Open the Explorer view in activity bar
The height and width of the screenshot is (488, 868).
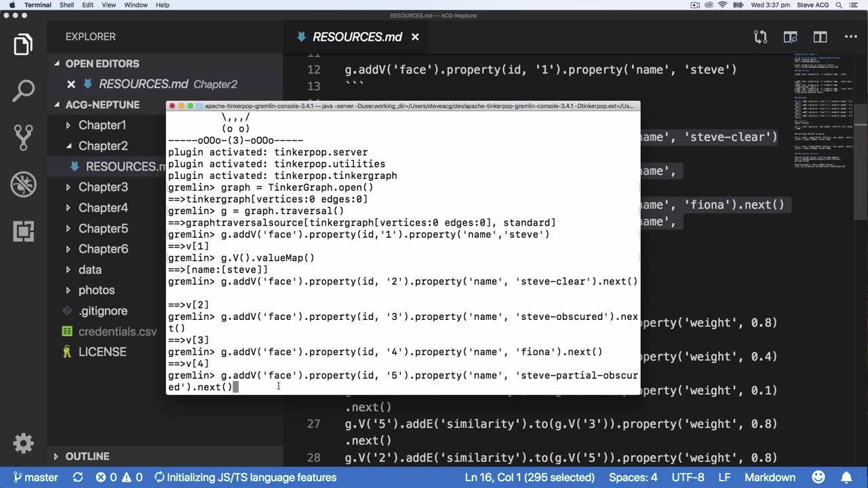pyautogui.click(x=23, y=45)
